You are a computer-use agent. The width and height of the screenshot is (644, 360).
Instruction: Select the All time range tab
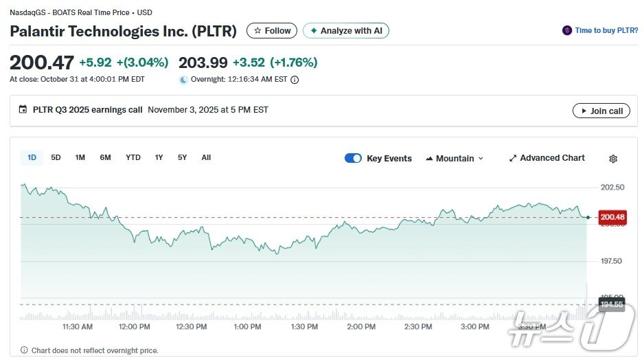(206, 158)
